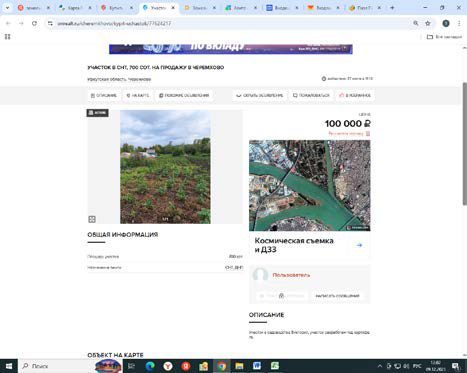Open 'Космическая съемка и ДЗЗ' ad title

[x=294, y=245]
